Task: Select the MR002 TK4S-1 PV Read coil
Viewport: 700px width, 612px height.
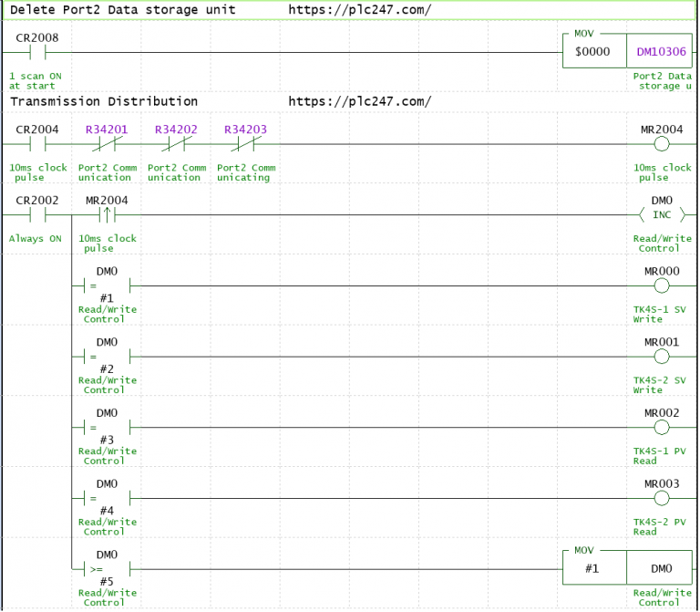Action: tap(662, 428)
